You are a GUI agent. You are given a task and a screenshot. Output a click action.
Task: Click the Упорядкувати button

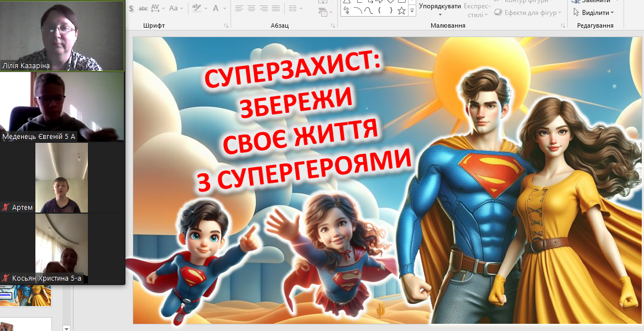click(439, 6)
